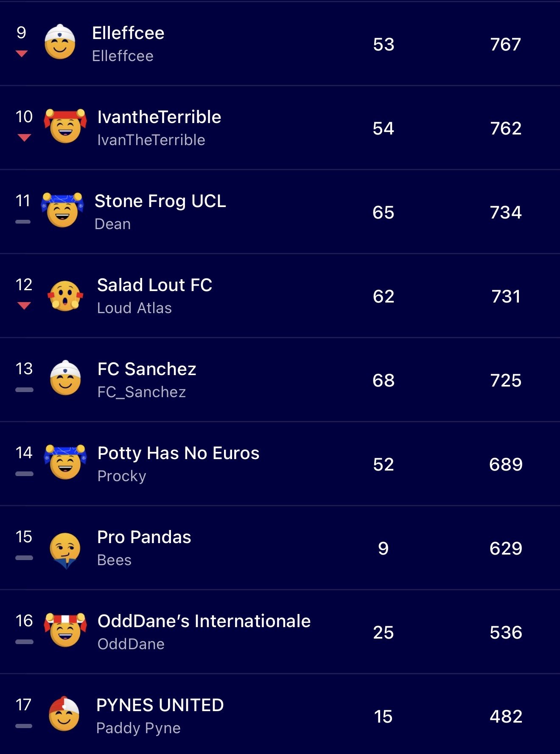Click Pro Pandas thinking-face avatar
Image resolution: width=560 pixels, height=754 pixels.
(65, 549)
